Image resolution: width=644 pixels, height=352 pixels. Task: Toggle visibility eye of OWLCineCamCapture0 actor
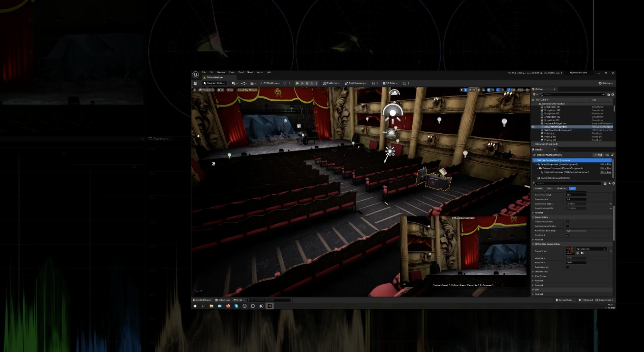533,127
